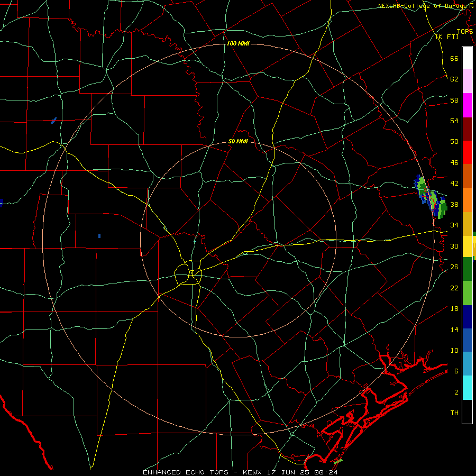476x476 pixels.
Task: Click the legend value '46'
Action: 454,163
